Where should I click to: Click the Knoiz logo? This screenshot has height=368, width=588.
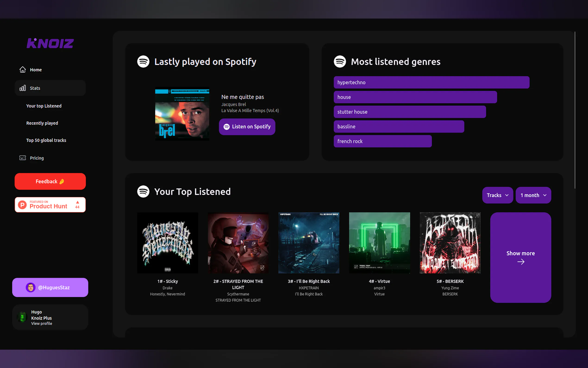(x=50, y=43)
